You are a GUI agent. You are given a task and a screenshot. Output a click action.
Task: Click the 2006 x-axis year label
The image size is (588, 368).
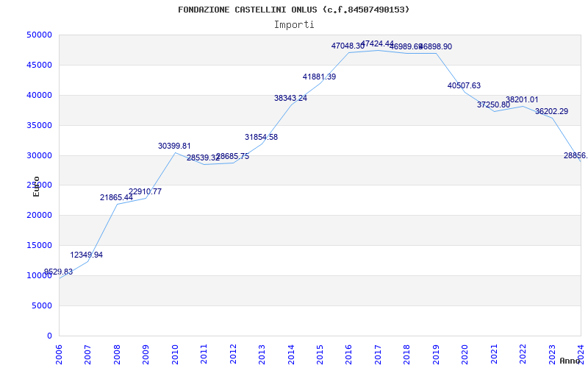pyautogui.click(x=59, y=355)
